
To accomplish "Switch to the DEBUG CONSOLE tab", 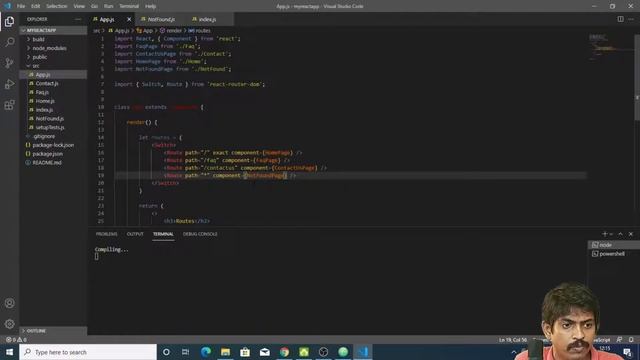I will point(200,234).
